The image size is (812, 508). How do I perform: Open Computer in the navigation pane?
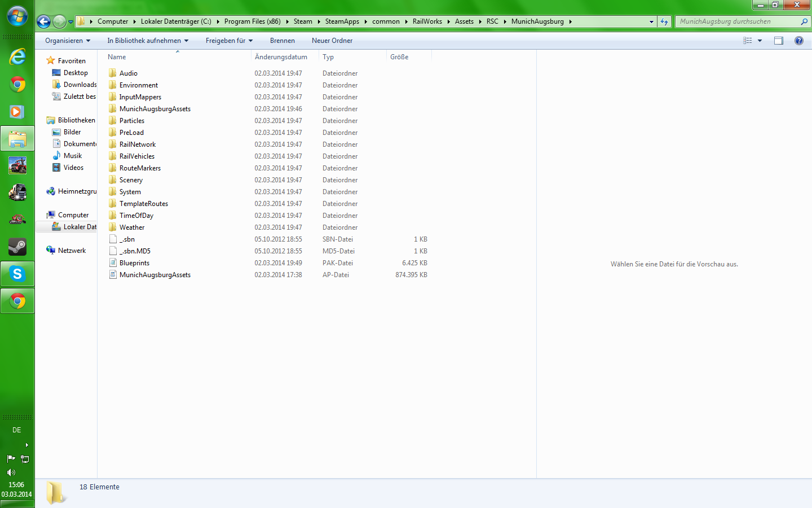(73, 215)
